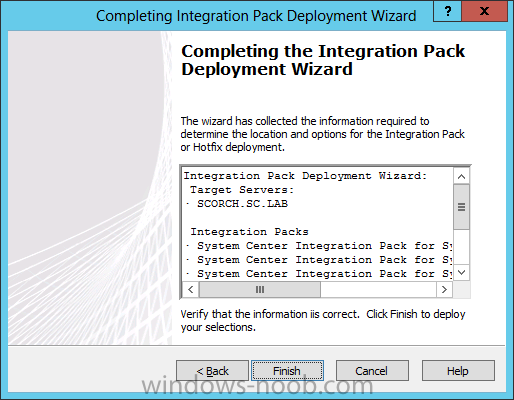Click the first System Center Integration Pack line
This screenshot has width=514, height=400.
coord(319,246)
